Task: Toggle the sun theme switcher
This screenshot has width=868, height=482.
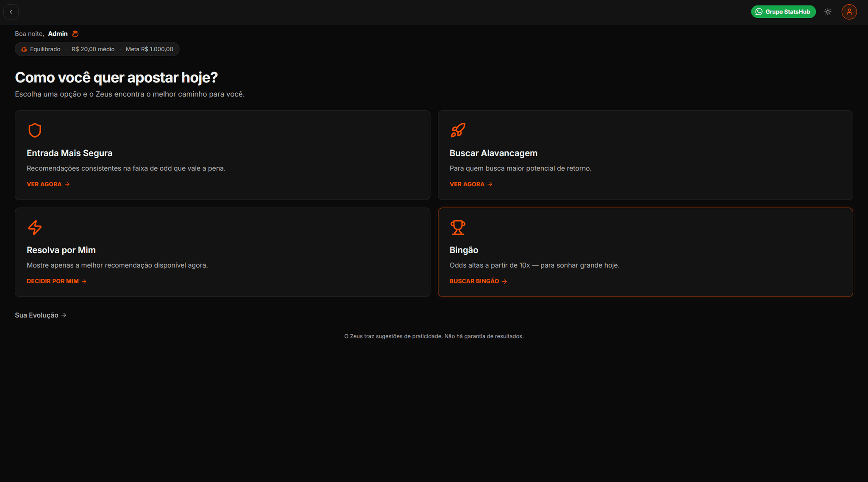Action: (x=828, y=12)
